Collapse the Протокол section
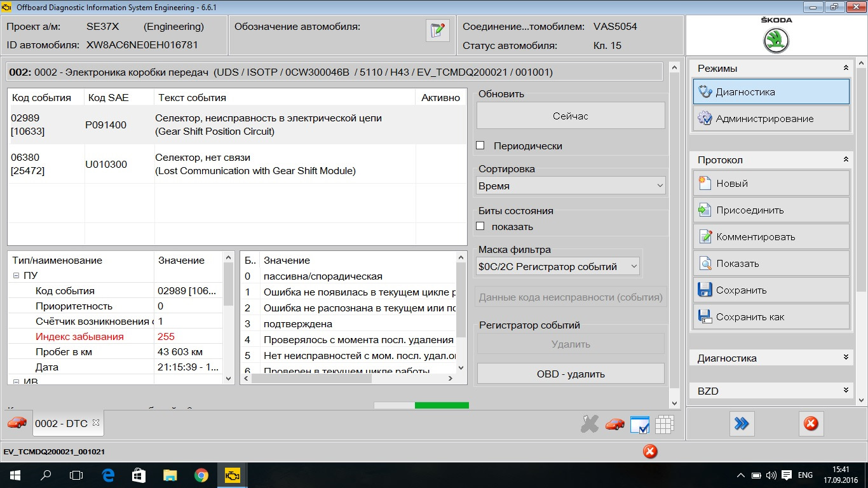This screenshot has height=488, width=868. tap(846, 159)
